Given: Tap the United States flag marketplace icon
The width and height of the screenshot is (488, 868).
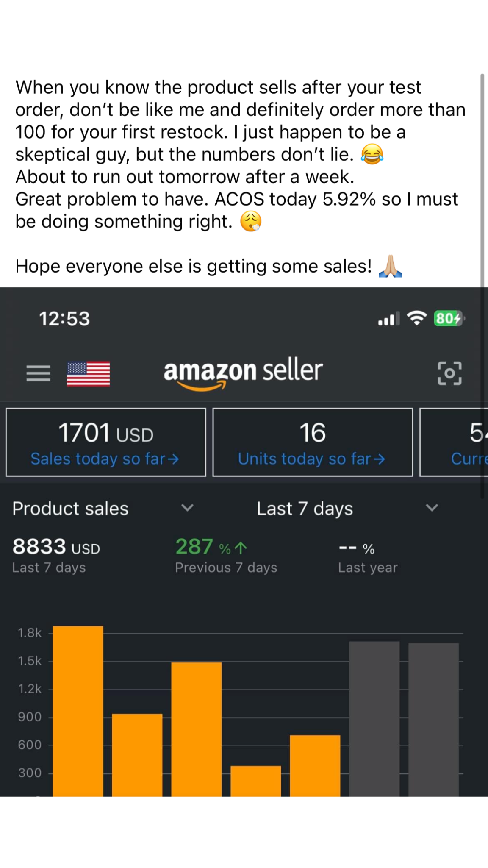Looking at the screenshot, I should click(x=88, y=373).
